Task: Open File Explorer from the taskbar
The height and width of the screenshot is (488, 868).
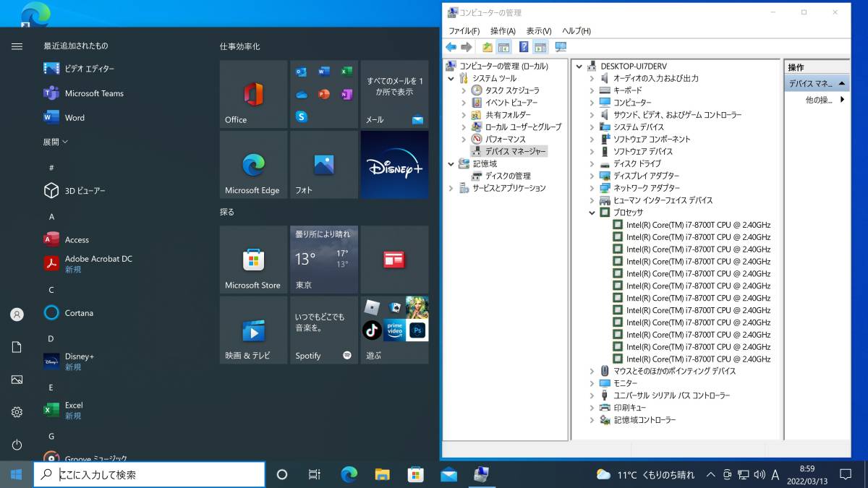Action: point(382,474)
